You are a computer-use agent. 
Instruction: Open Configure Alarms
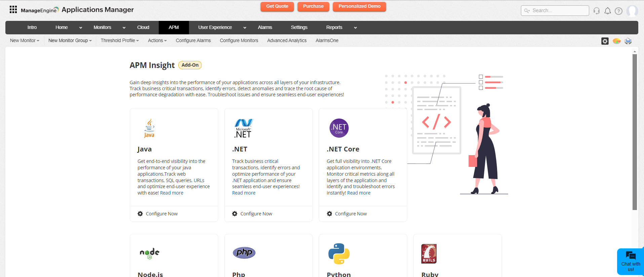pyautogui.click(x=193, y=40)
